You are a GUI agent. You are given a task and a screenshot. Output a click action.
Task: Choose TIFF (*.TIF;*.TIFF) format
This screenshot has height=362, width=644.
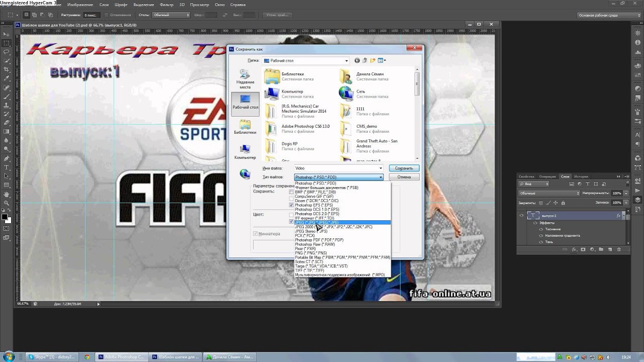pyautogui.click(x=342, y=270)
